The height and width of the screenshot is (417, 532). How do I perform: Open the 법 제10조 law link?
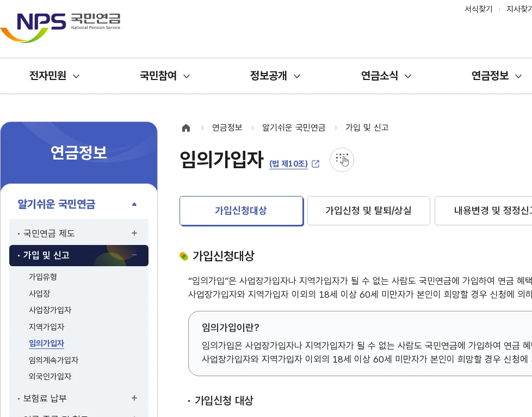(288, 164)
